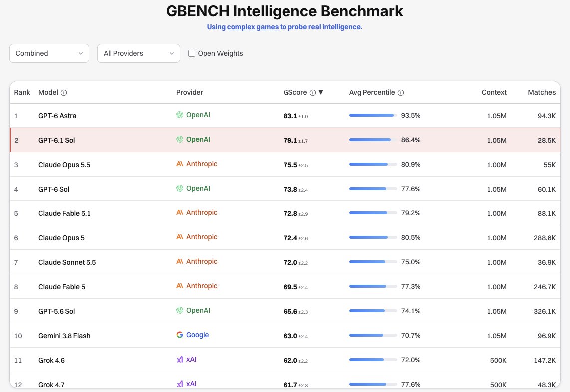Click the GBENCH Intelligence Benchmark heading
Viewport: 570px width, 392px height.
[285, 11]
